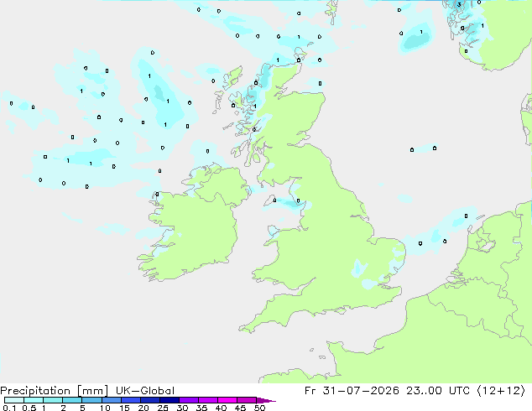Choose the 20–25 mm legend color swatch
The width and height of the screenshot is (532, 411).
pyautogui.click(x=150, y=400)
